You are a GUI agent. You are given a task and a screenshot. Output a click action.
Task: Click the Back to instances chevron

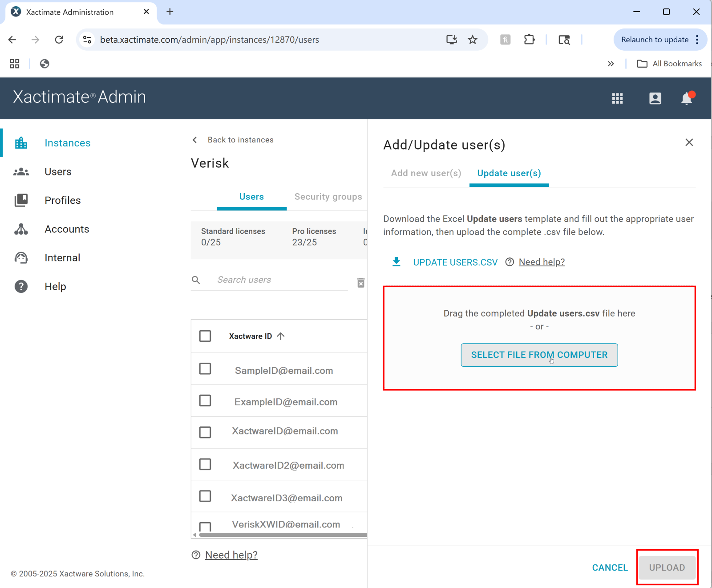(x=195, y=140)
